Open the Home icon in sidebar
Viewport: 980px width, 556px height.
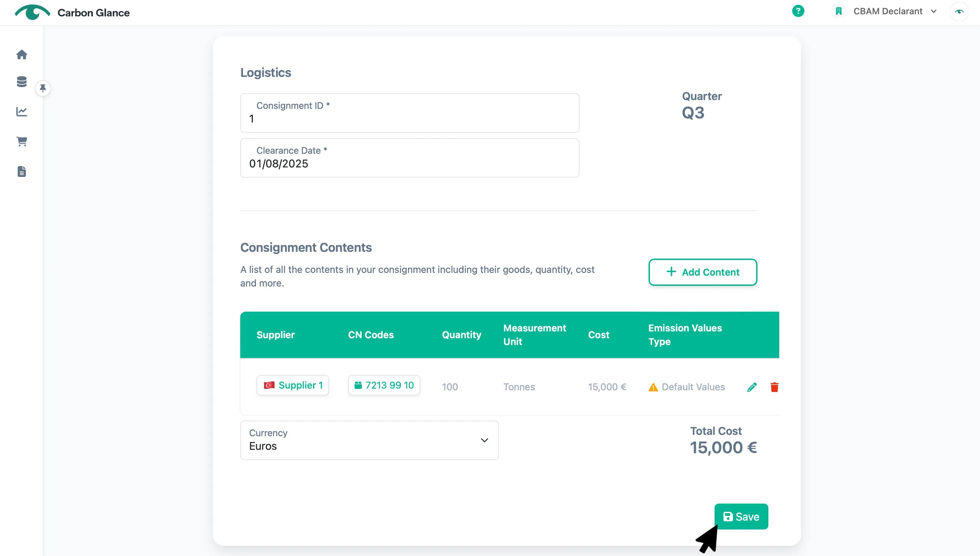coord(22,54)
